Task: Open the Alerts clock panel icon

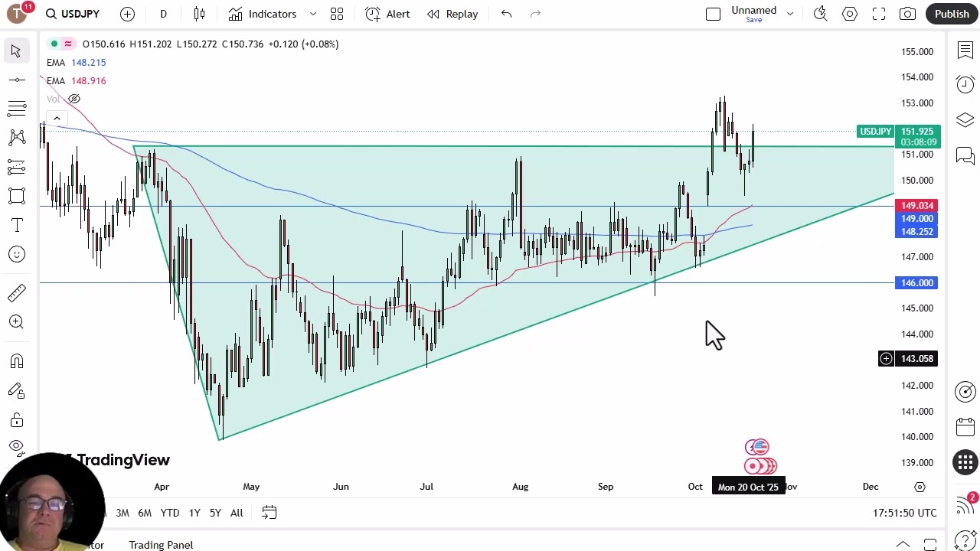Action: [965, 83]
